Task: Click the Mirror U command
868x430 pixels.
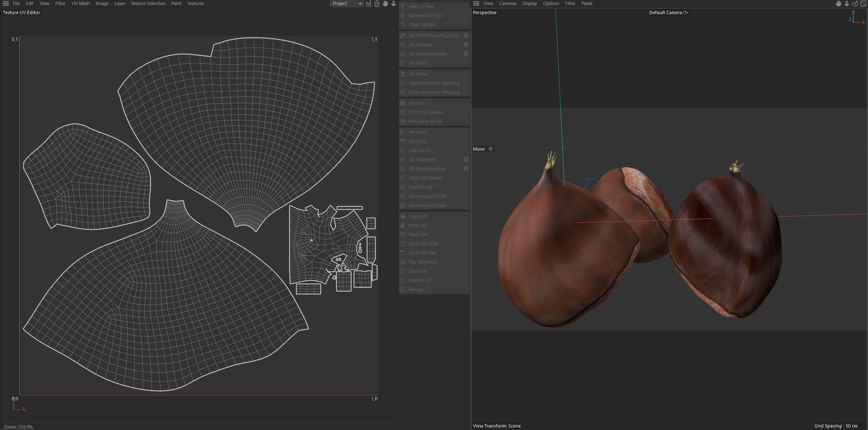Action: tap(417, 132)
